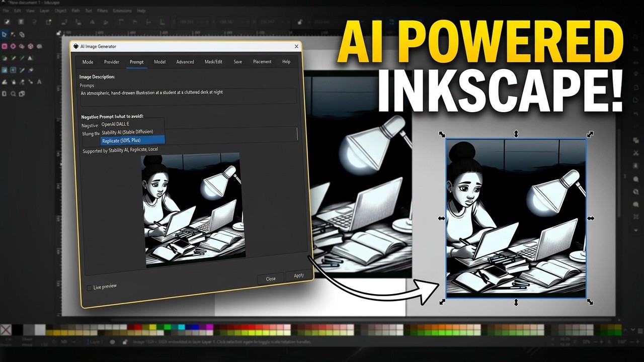Screen dimensions: 644x362
Task: Click the 'Supported by Stability AI' note text
Action: (x=120, y=150)
